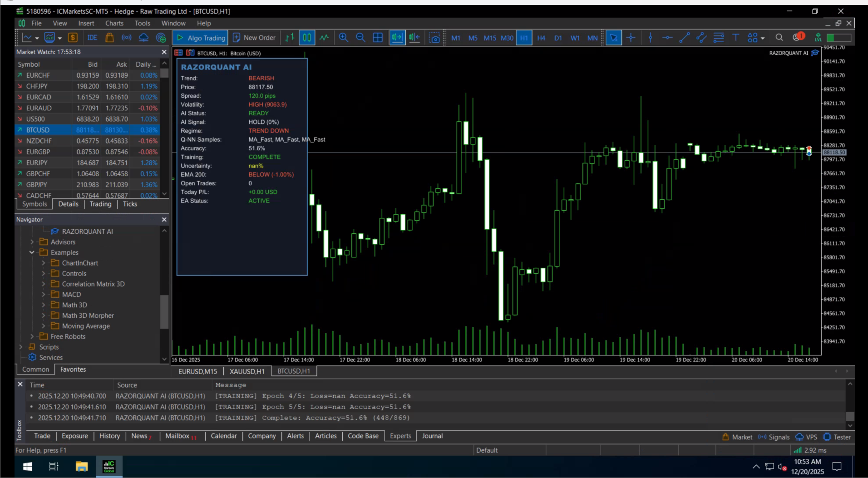Expand the MACD folder
868x478 pixels.
(44, 295)
